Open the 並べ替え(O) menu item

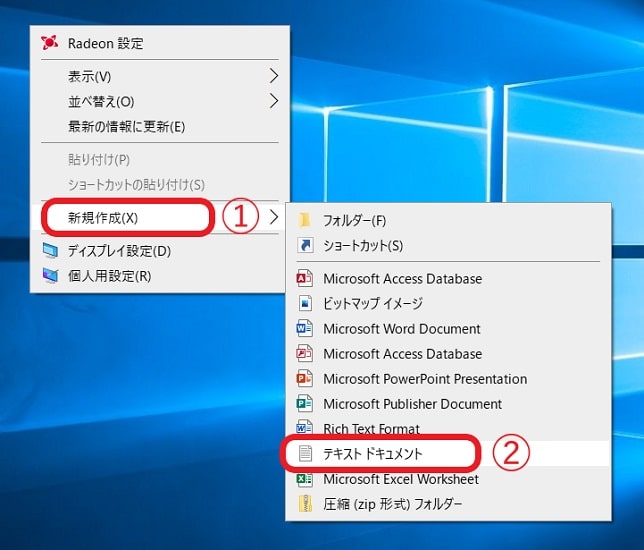(160, 101)
